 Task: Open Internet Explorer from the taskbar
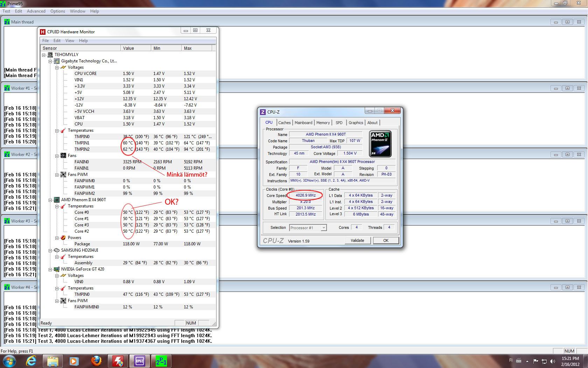coord(31,361)
